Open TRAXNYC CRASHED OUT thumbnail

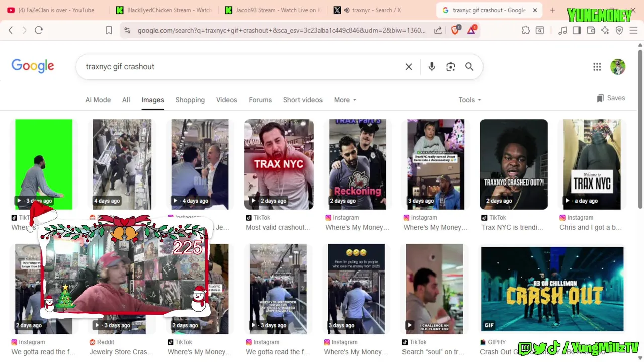point(514,164)
